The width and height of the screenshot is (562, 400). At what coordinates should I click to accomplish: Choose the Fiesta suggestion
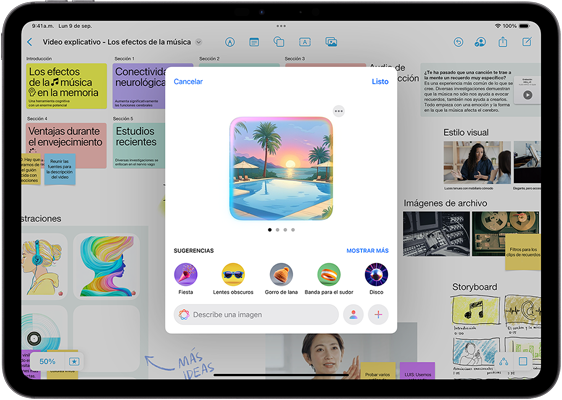click(x=186, y=279)
